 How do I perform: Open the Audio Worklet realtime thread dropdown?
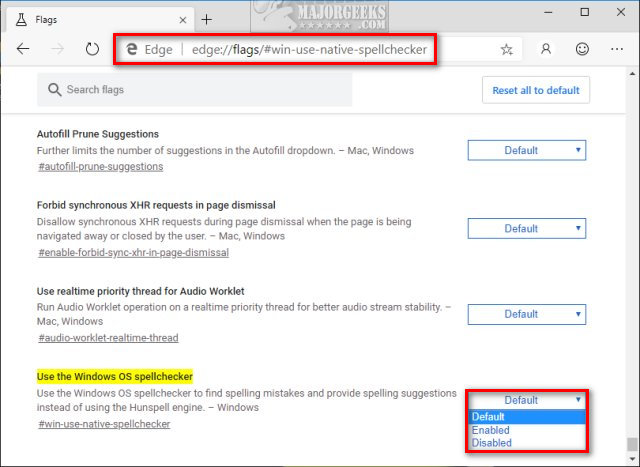[527, 314]
